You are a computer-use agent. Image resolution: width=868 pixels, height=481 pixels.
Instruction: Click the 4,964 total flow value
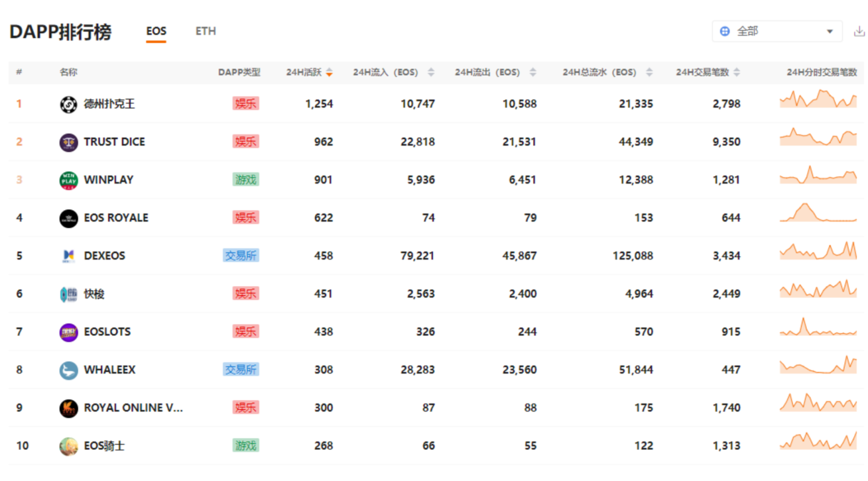(639, 294)
